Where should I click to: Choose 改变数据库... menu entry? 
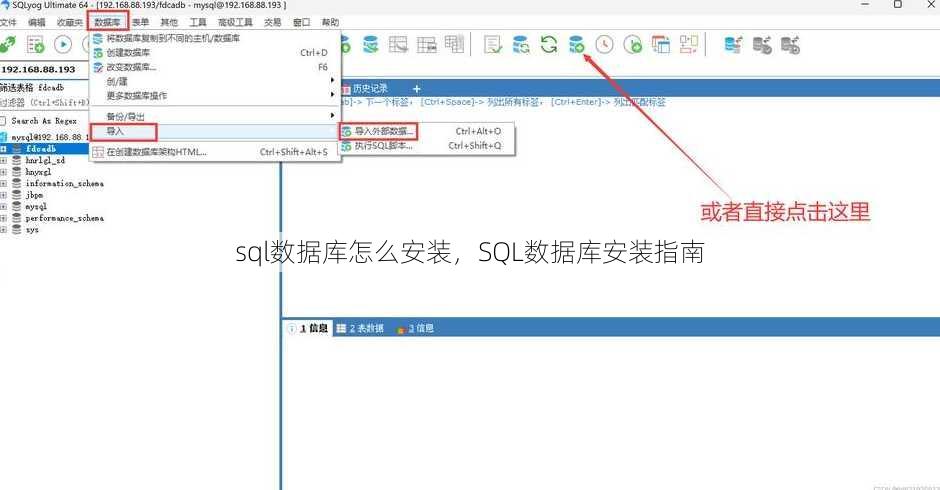click(215, 67)
